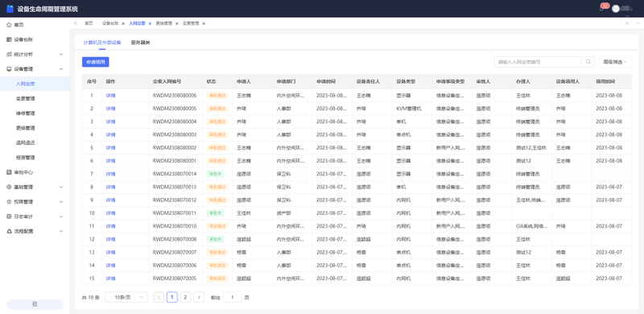Viewport: 644px width, 314px height.
Task: Open 更换管理 in the sidebar
Action: coord(26,128)
